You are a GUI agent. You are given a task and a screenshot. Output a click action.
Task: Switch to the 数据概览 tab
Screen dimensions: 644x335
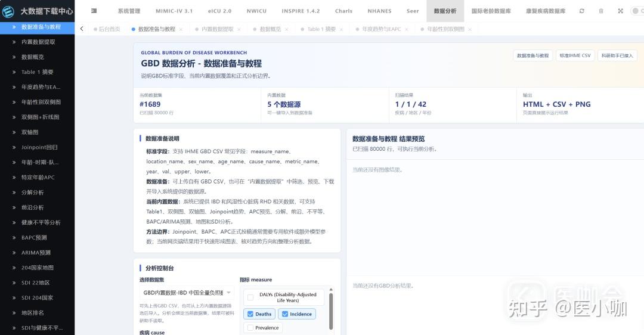(267, 29)
